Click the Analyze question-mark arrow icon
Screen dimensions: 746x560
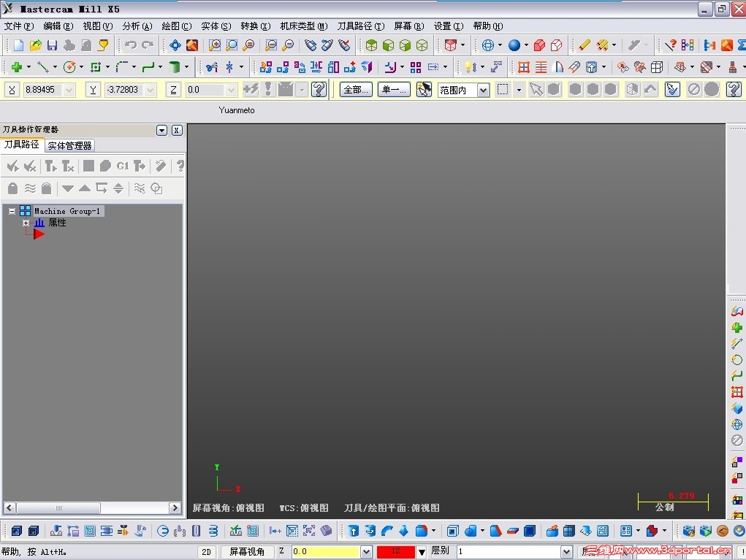pos(670,45)
